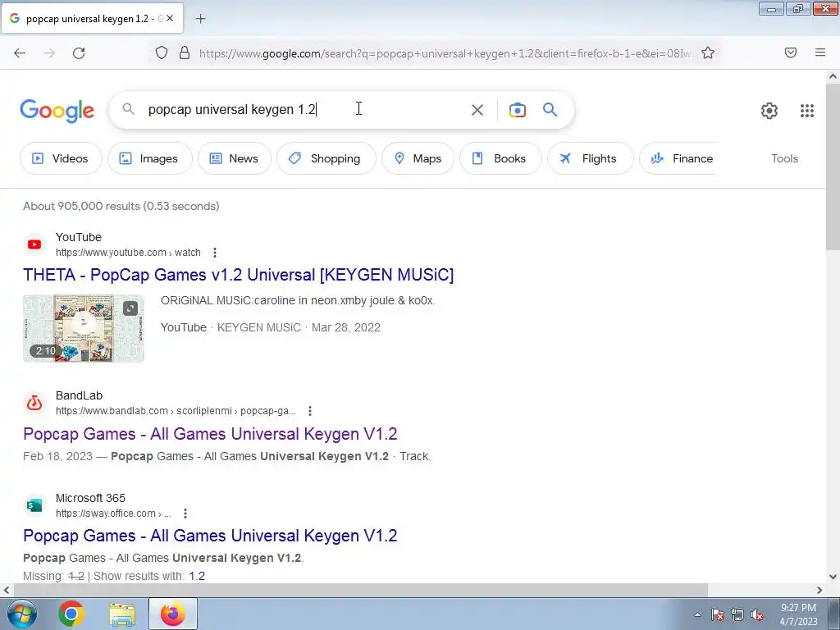Image resolution: width=840 pixels, height=630 pixels.
Task: Submit search with blue magnifier icon
Action: click(x=550, y=110)
